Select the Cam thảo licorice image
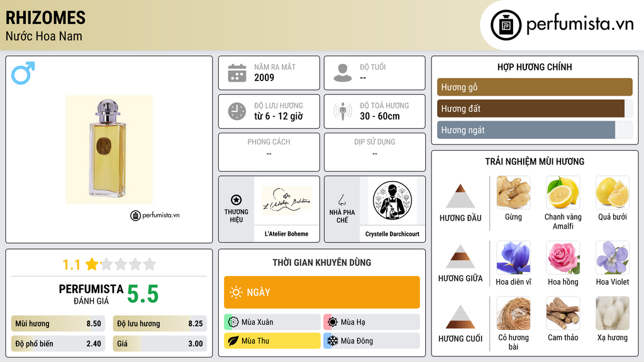644x362 pixels. (x=563, y=313)
